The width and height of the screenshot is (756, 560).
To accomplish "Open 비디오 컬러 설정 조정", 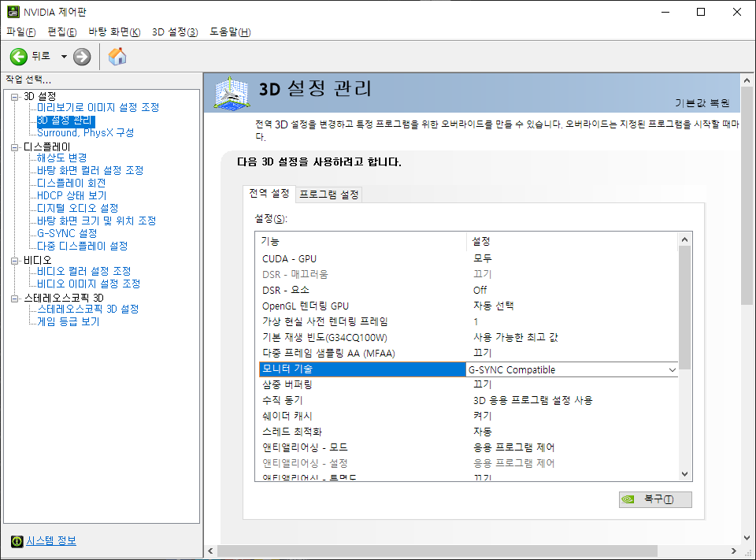I will click(x=84, y=271).
